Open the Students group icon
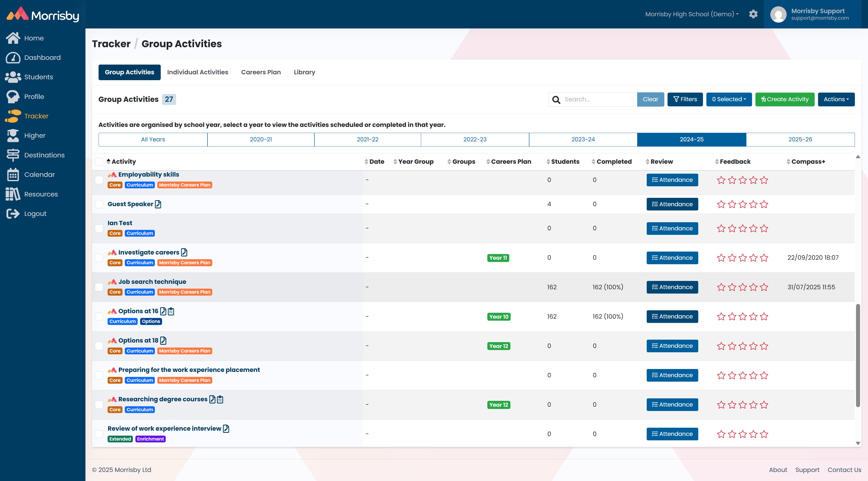This screenshot has width=868, height=481. [x=13, y=77]
